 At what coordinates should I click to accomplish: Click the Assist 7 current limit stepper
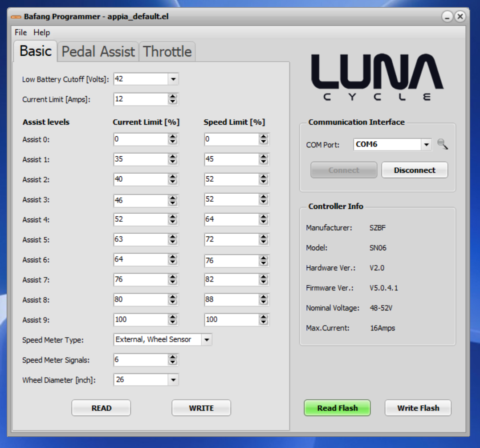pyautogui.click(x=173, y=280)
